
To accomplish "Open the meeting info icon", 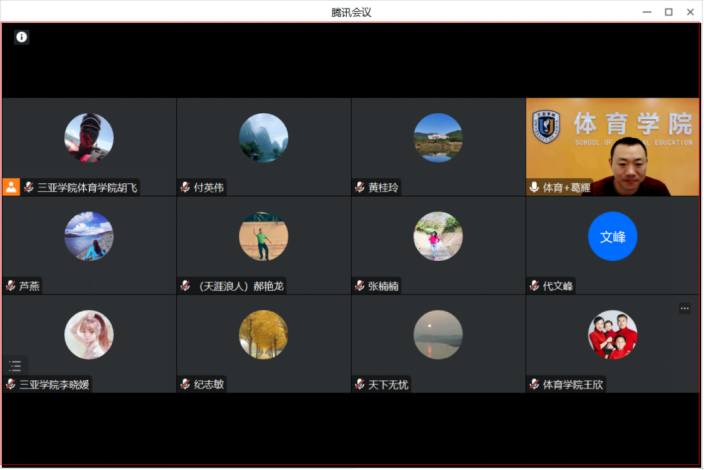I will point(21,37).
